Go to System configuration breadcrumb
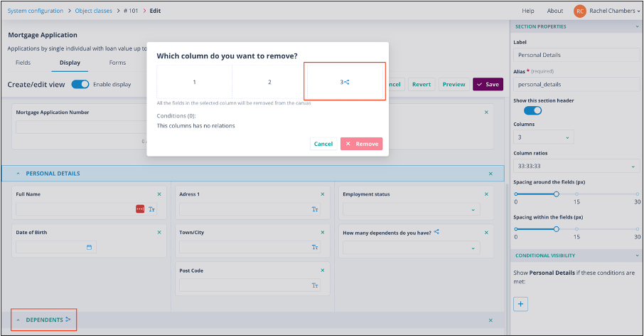This screenshot has width=644, height=336. pos(36,11)
